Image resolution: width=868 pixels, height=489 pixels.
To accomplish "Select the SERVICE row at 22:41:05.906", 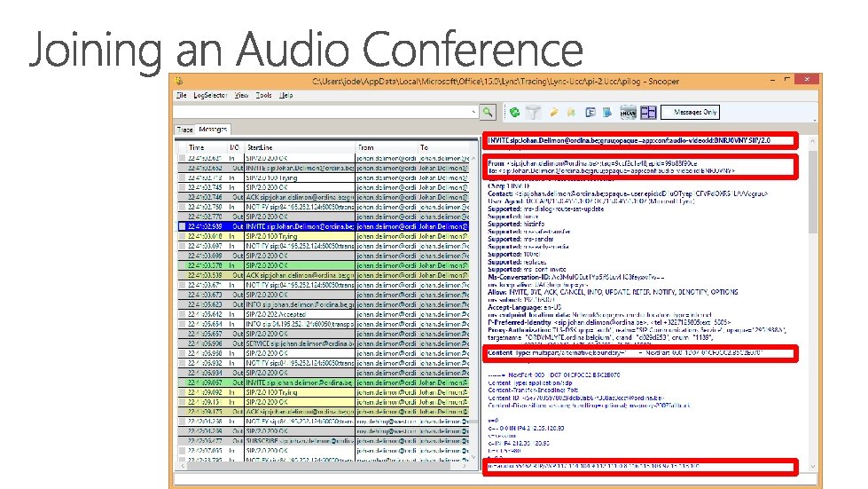I will pyautogui.click(x=323, y=343).
